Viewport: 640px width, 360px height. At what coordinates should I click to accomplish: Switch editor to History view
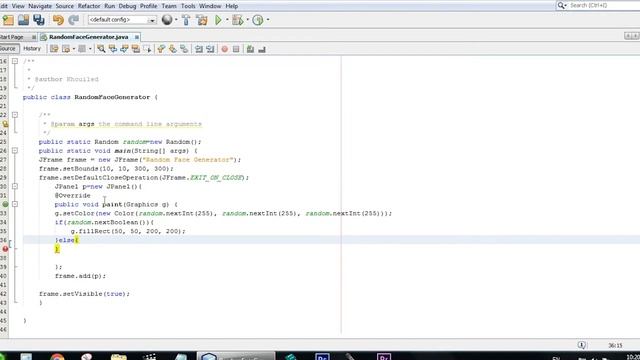pos(32,49)
